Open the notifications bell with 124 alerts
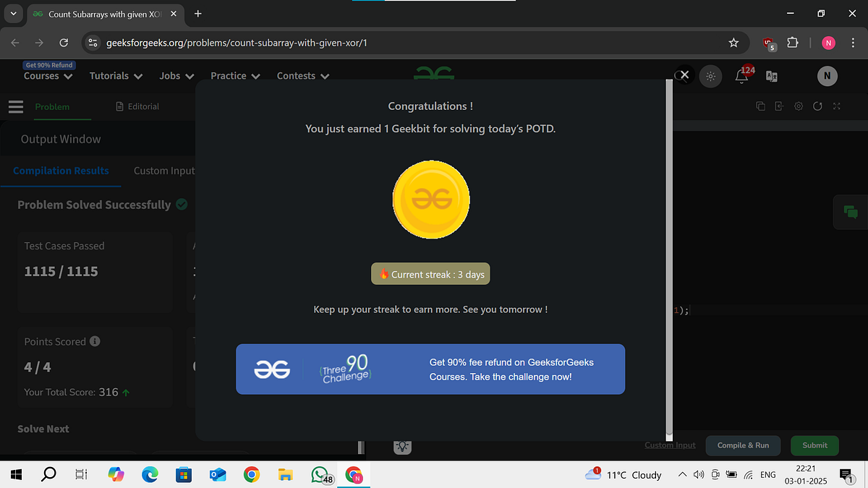868x488 pixels. pyautogui.click(x=741, y=76)
